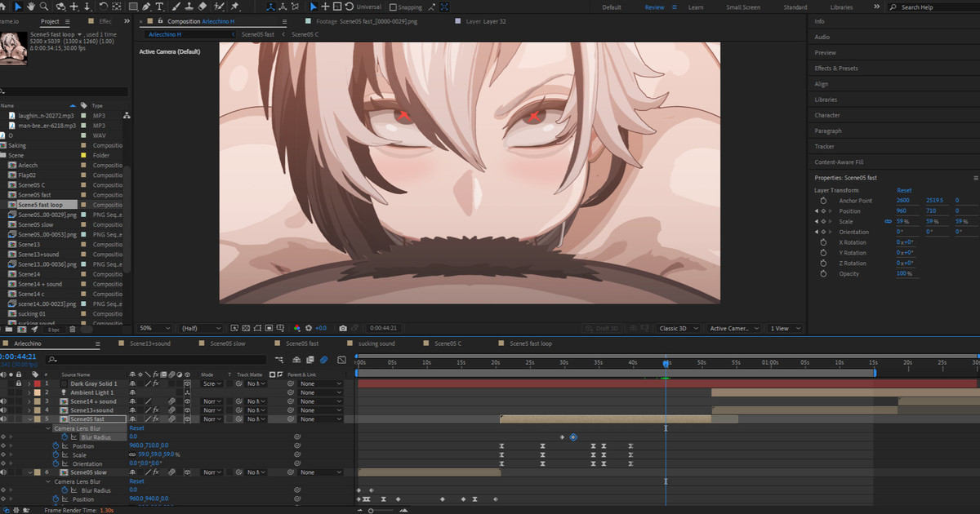Image resolution: width=980 pixels, height=514 pixels.
Task: Open the Tracker panel
Action: click(x=824, y=147)
